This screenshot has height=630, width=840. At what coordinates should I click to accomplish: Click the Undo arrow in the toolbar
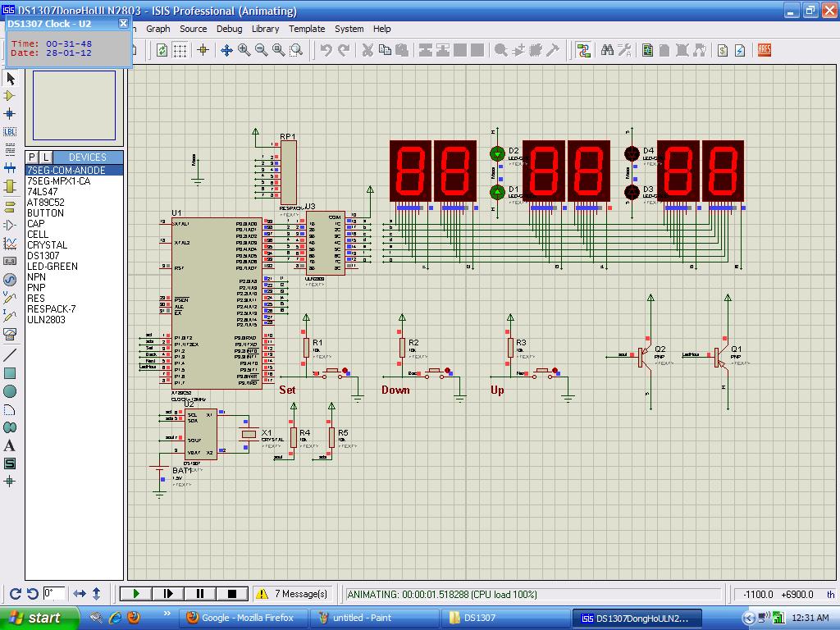click(326, 50)
